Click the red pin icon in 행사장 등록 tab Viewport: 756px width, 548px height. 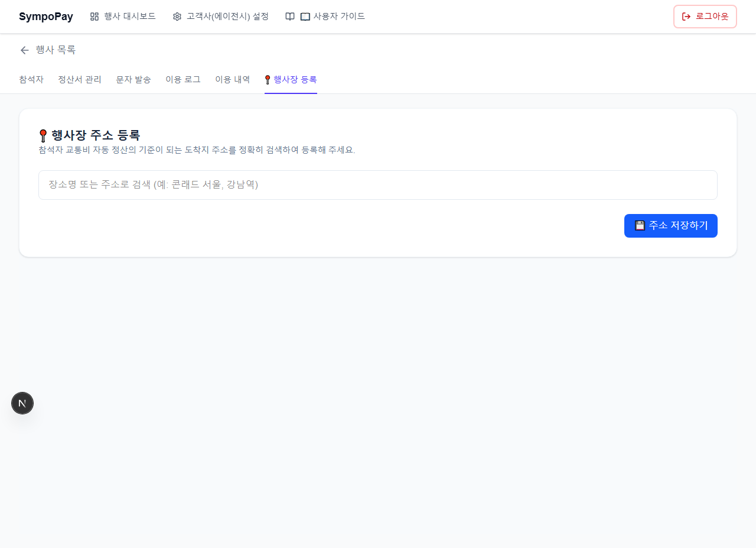[x=268, y=80]
